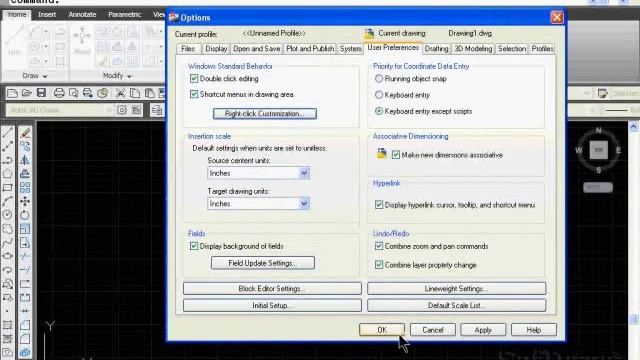Select the Mirror tool in the Modify toolbar
Screen dimensions: 640x360
(25, 160)
